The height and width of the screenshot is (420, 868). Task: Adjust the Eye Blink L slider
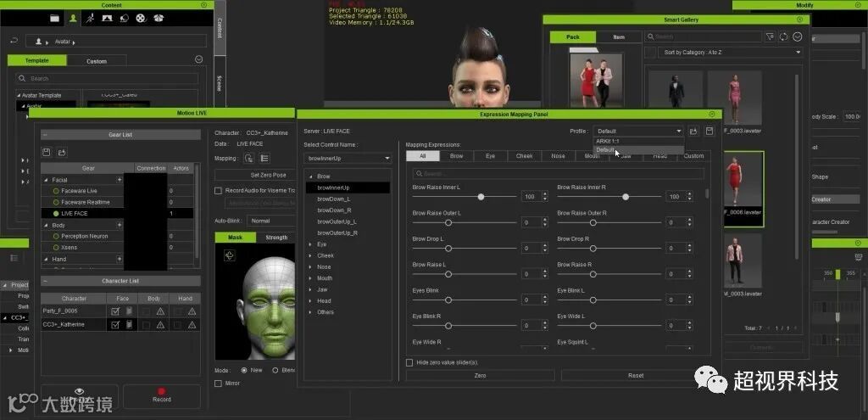(593, 300)
